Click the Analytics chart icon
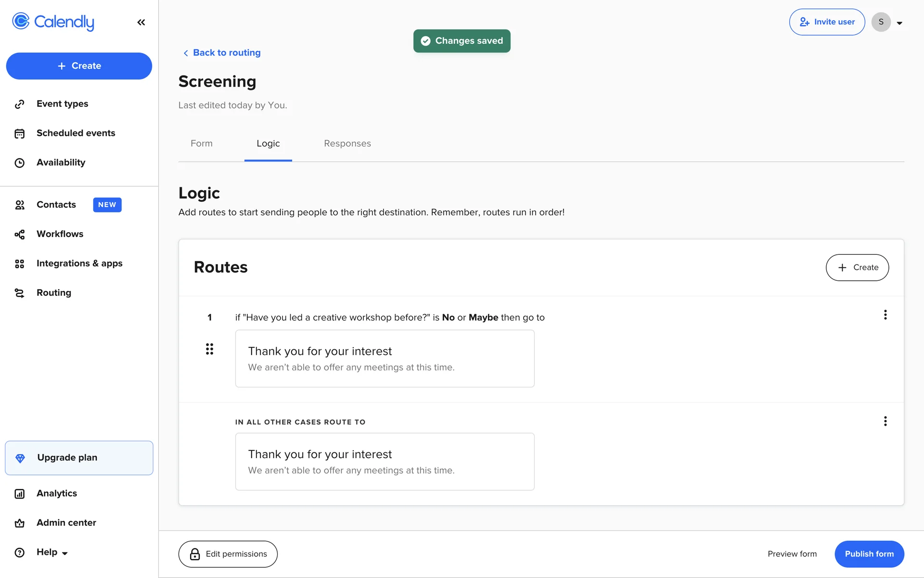 (x=19, y=494)
